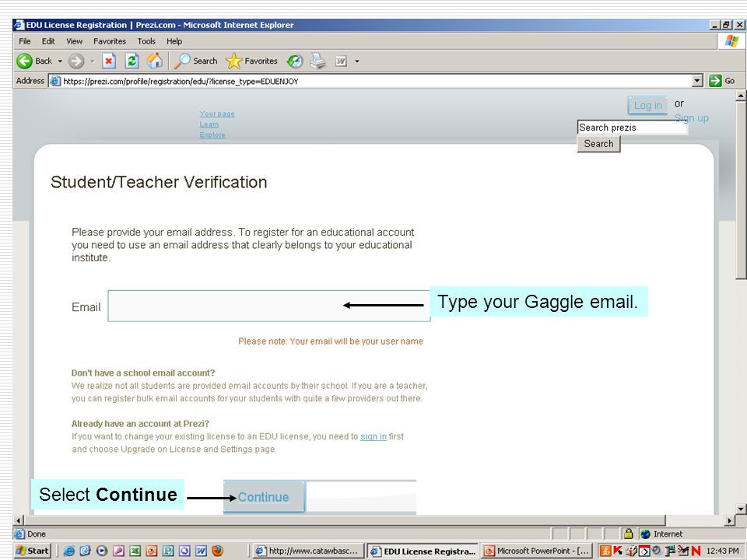
Task: Open the Favorites menu
Action: pyautogui.click(x=110, y=41)
